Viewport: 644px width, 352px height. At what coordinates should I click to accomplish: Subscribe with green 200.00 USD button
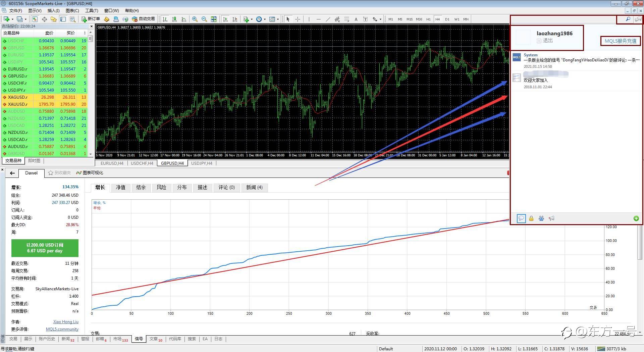(45, 248)
